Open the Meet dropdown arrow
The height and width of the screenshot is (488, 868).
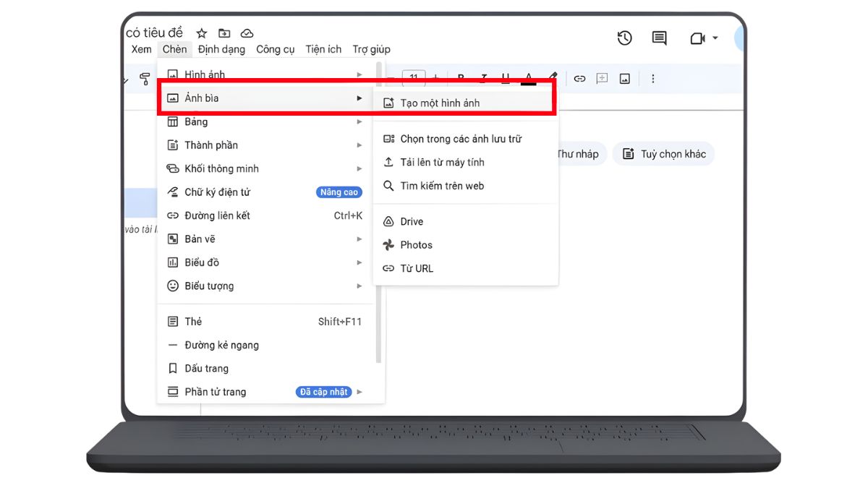point(715,38)
